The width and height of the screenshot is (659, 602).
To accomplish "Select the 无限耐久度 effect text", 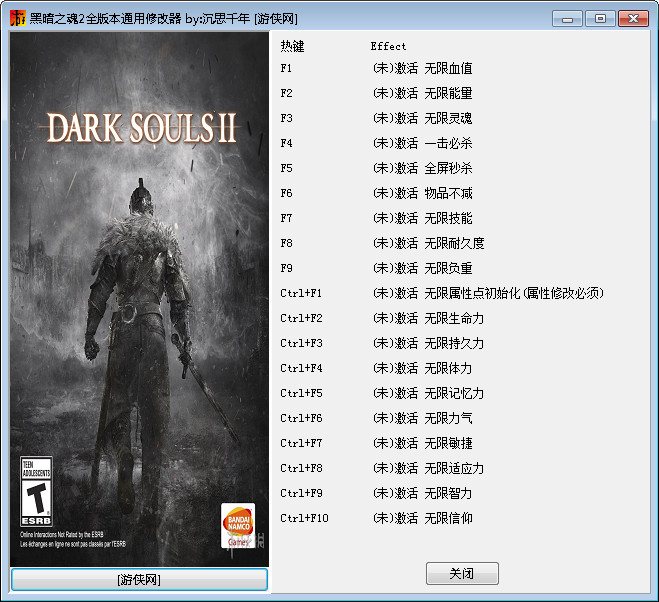I will pos(454,243).
